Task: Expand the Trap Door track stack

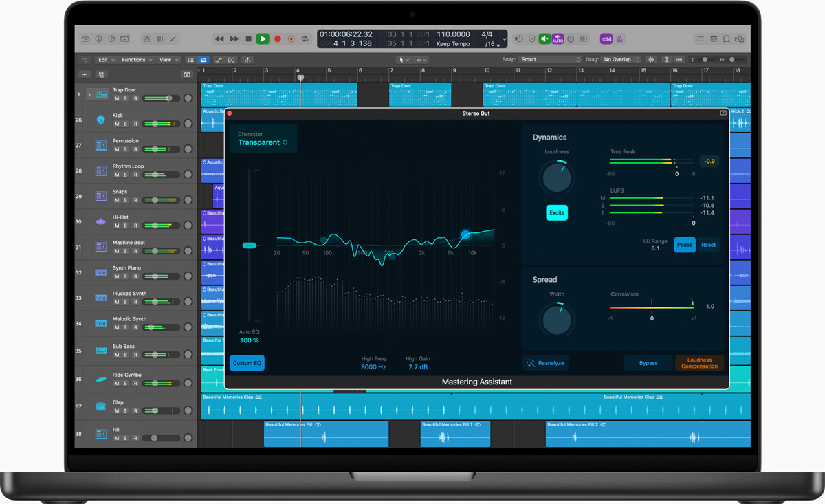Action: (89, 94)
